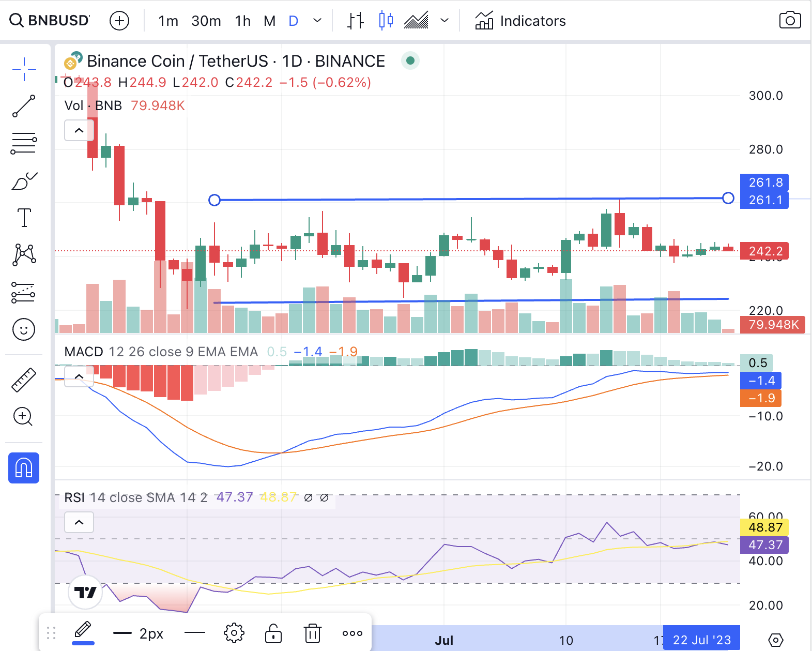Choose candlestick chart style
812x651 pixels.
[386, 21]
